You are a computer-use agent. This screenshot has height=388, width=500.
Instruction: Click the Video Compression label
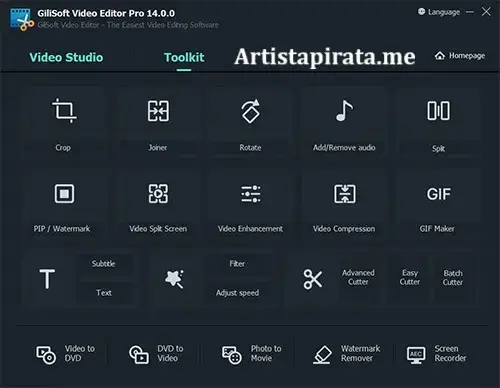click(344, 229)
